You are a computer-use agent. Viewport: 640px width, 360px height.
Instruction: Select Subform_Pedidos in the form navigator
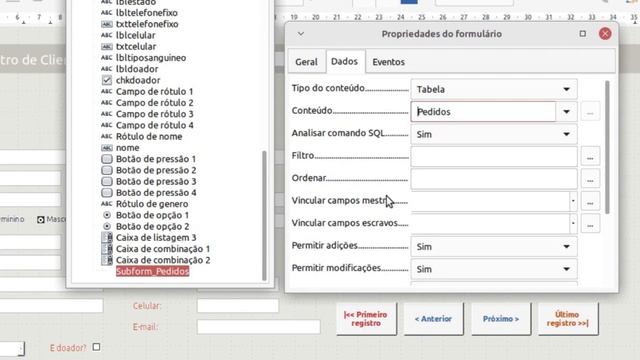click(x=152, y=271)
